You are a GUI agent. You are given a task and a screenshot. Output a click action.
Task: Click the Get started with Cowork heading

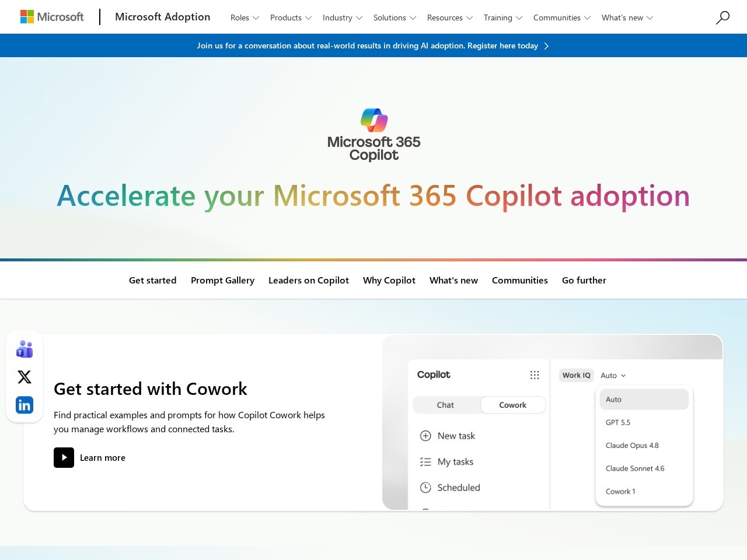(x=151, y=389)
